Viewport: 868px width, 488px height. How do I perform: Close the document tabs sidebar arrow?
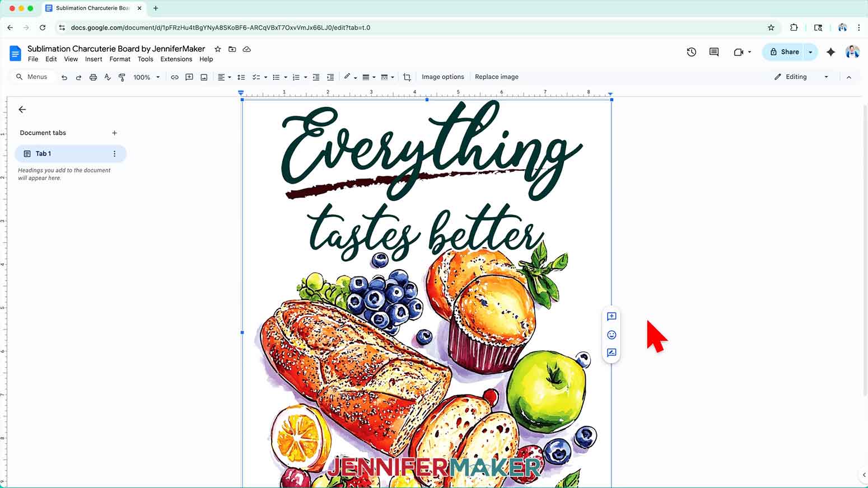[x=22, y=110]
